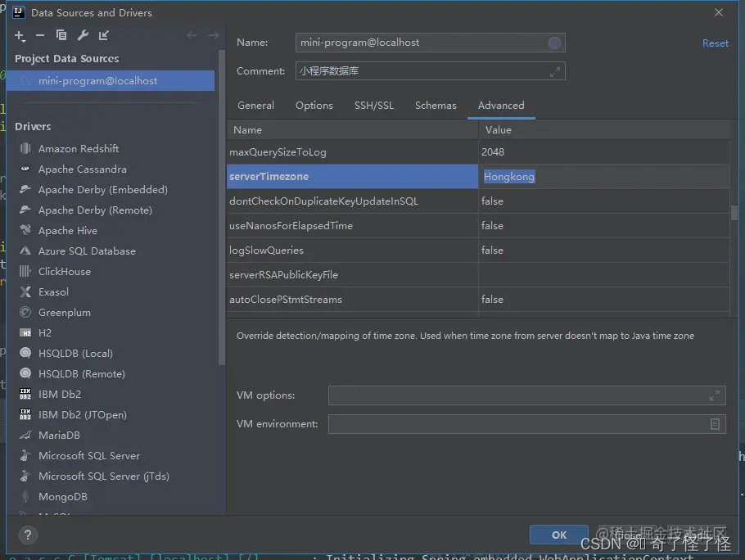Image resolution: width=745 pixels, height=560 pixels.
Task: Click the Duplicate data source icon
Action: tap(61, 35)
